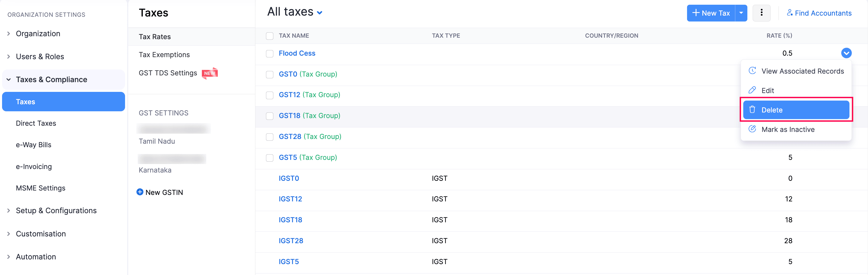Viewport: 868px width, 275px height.
Task: Collapse the Taxes & Compliance section
Action: point(9,79)
